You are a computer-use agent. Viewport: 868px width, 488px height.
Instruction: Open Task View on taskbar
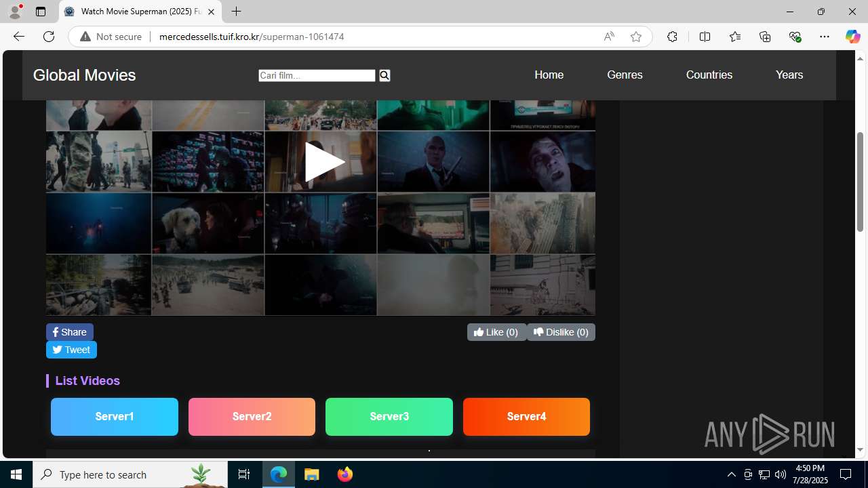click(x=244, y=474)
